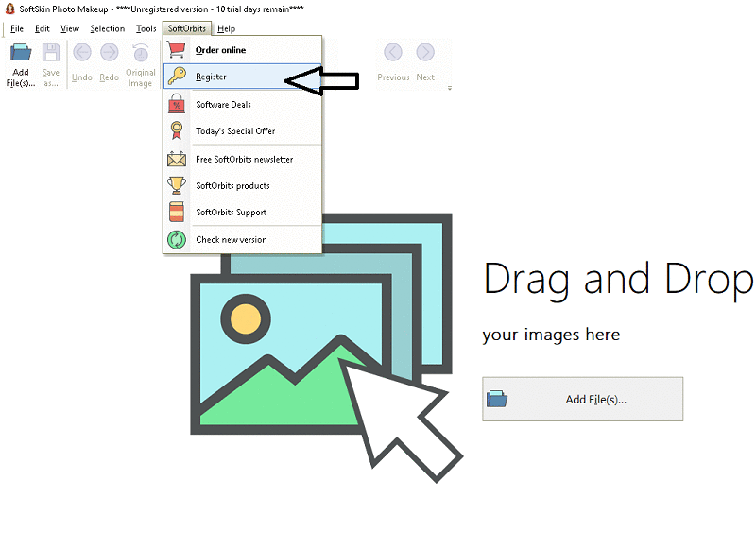Open Software Deals menu entry
Viewport: 756px width, 549px height.
(x=223, y=105)
